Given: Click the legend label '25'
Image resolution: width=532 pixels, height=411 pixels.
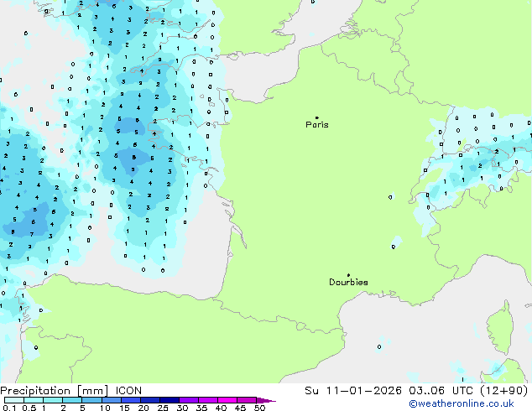Looking at the screenshot, I should pos(163,408).
